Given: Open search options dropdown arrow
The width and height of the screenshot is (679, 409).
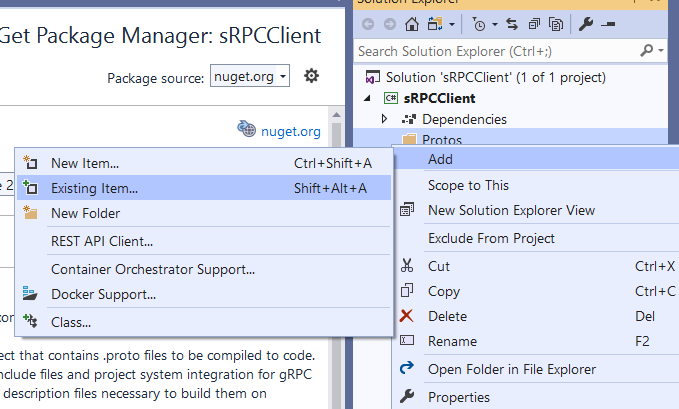Looking at the screenshot, I should tap(661, 51).
